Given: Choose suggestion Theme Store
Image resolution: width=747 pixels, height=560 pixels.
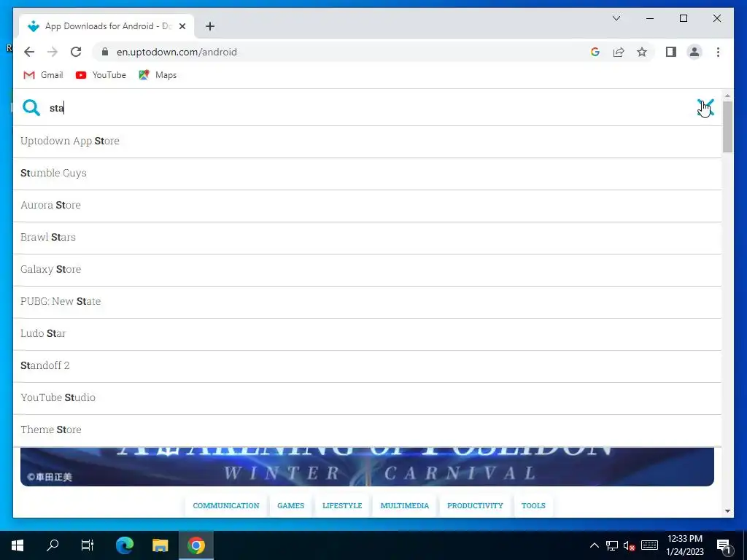Looking at the screenshot, I should (367, 429).
